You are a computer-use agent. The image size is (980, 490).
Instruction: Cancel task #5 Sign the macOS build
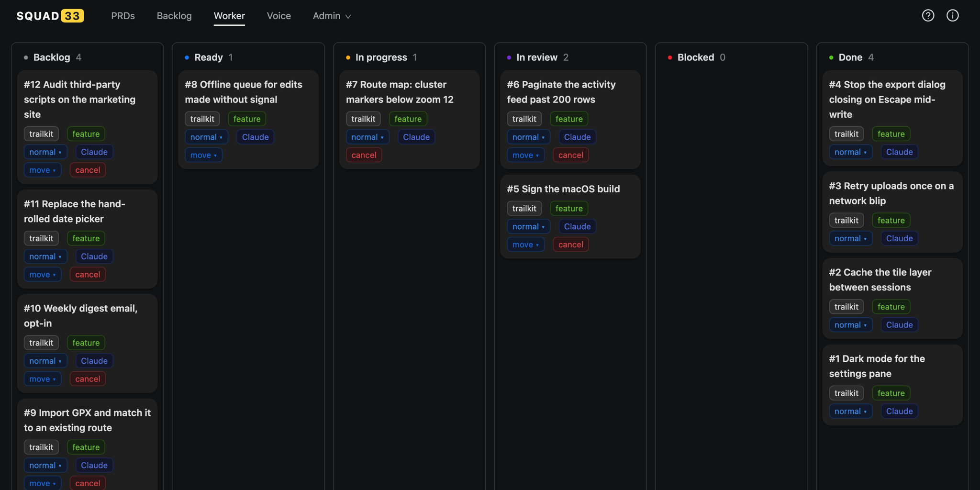click(x=570, y=245)
